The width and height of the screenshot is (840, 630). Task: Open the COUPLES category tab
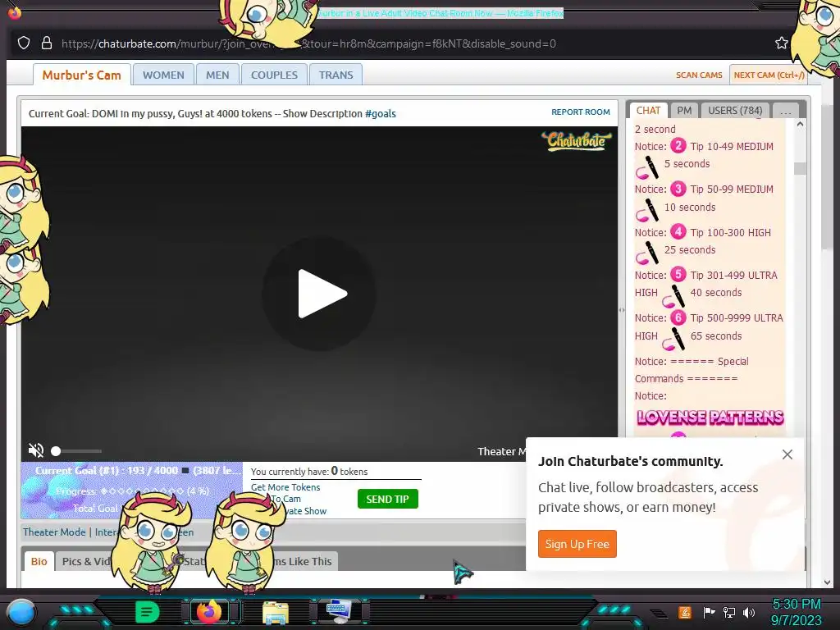(274, 75)
